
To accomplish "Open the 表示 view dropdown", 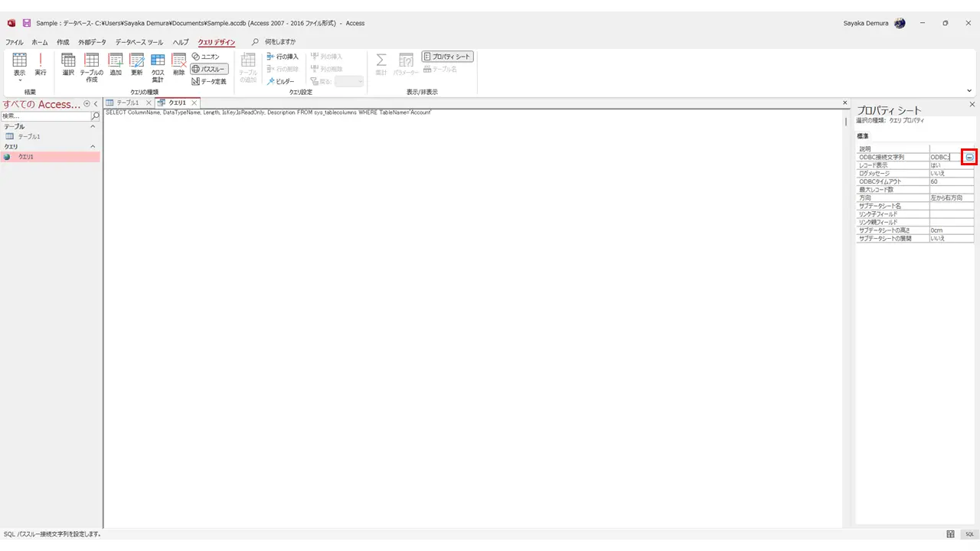I will coord(19,75).
